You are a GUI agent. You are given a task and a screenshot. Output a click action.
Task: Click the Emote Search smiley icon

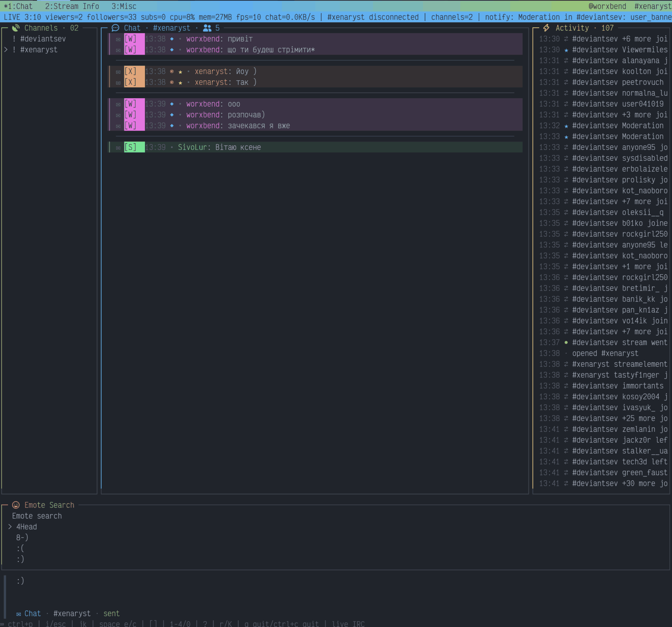pyautogui.click(x=16, y=505)
